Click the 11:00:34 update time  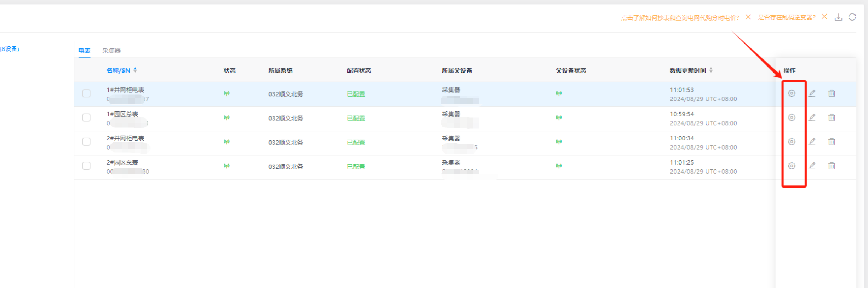[682, 138]
